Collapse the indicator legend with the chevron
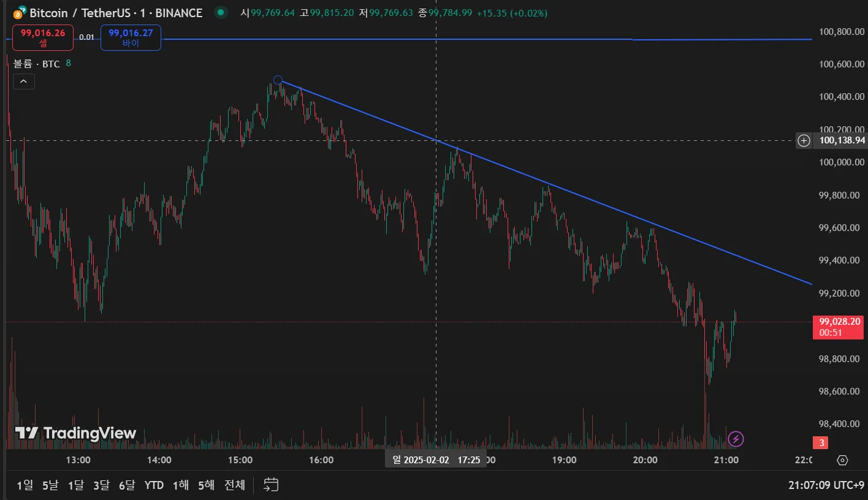Viewport: 868px width, 500px height. pos(24,81)
